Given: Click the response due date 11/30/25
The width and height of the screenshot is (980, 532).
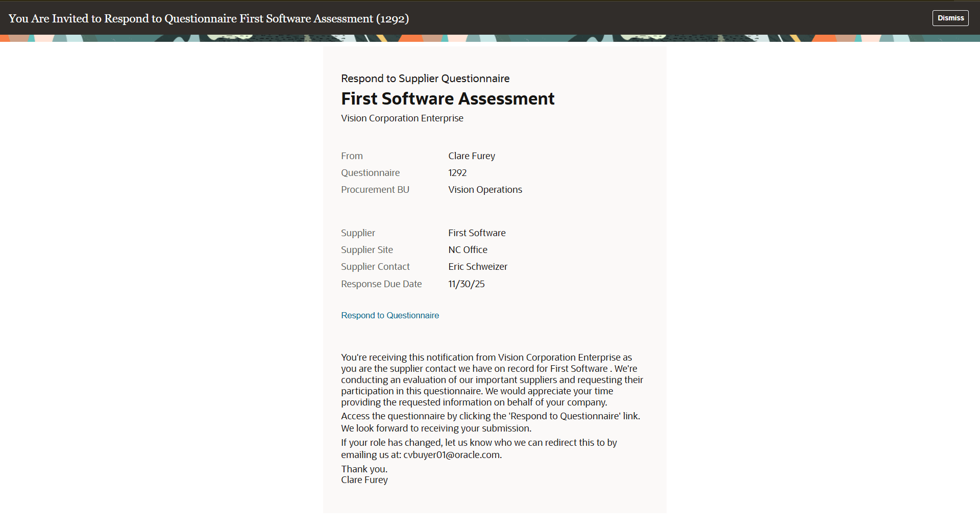Looking at the screenshot, I should click(x=467, y=284).
